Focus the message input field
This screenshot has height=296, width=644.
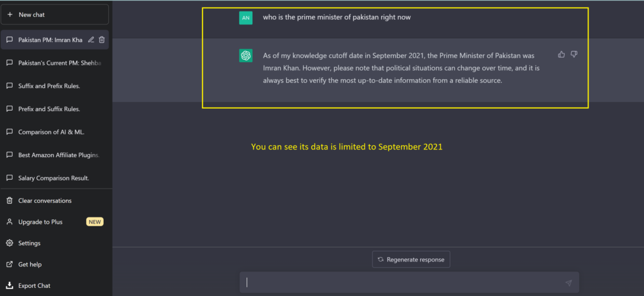coord(409,282)
